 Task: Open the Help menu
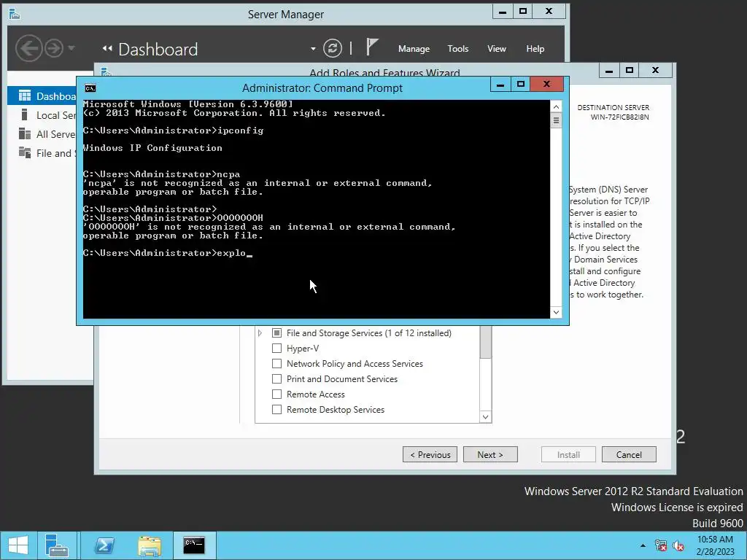click(x=535, y=49)
